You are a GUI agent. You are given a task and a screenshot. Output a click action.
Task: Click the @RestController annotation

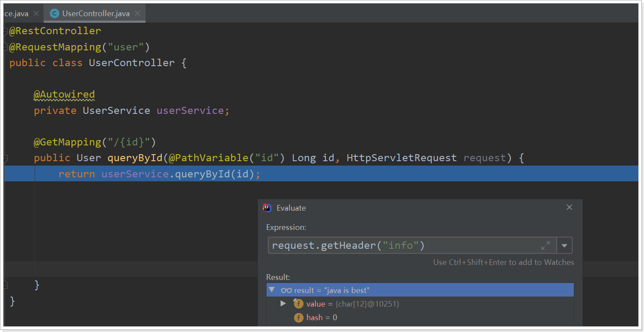55,31
